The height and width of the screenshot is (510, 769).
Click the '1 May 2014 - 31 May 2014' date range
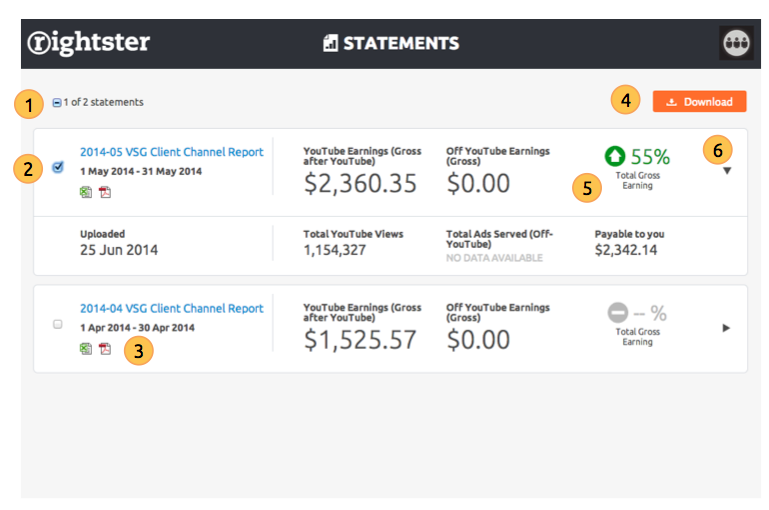141,171
